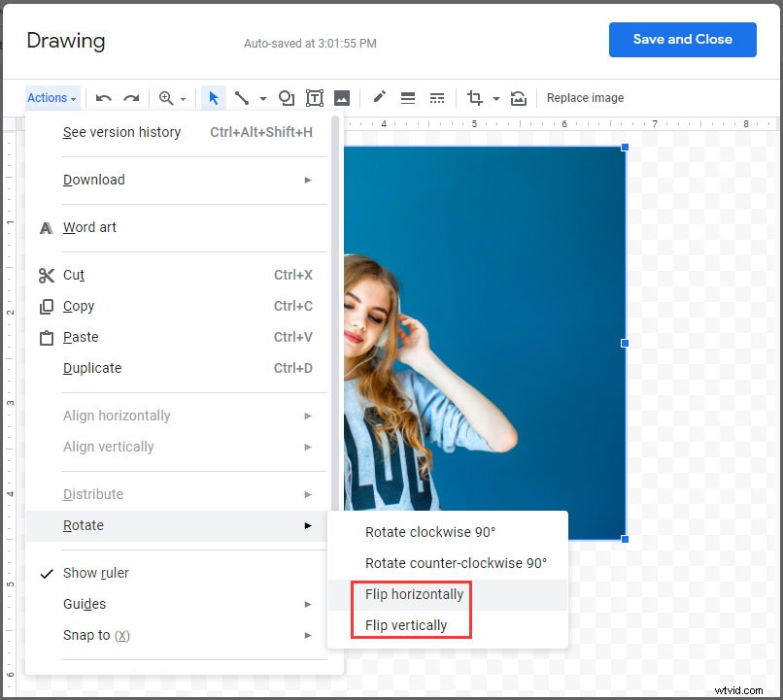Toggle the Show ruler option
Screen dimensions: 783x700
point(95,573)
